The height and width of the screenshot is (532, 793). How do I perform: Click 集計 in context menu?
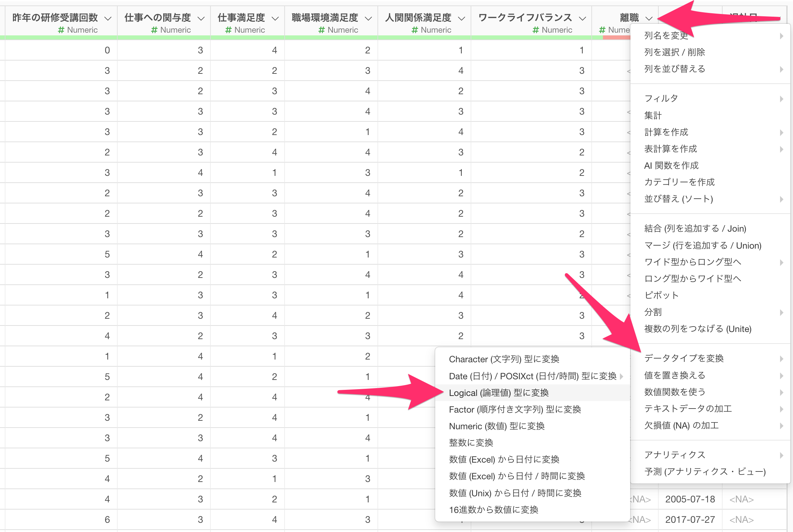point(653,115)
